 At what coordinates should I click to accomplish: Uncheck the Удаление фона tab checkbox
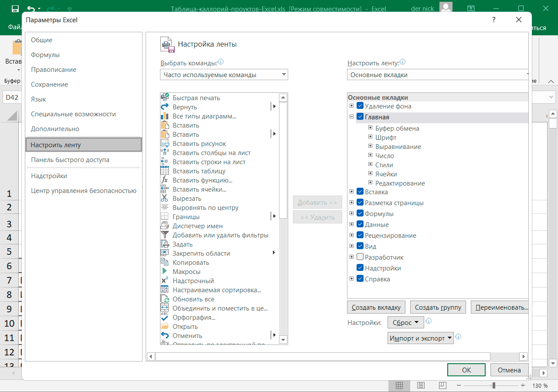(x=360, y=106)
